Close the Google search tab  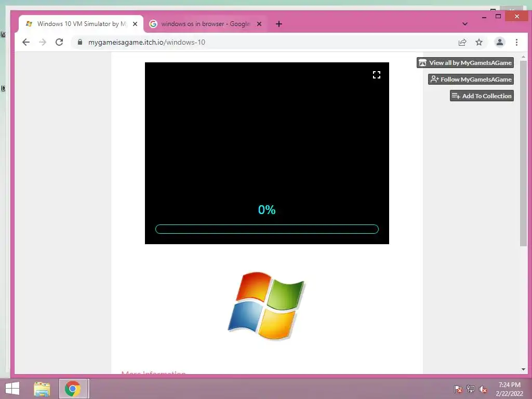(259, 24)
